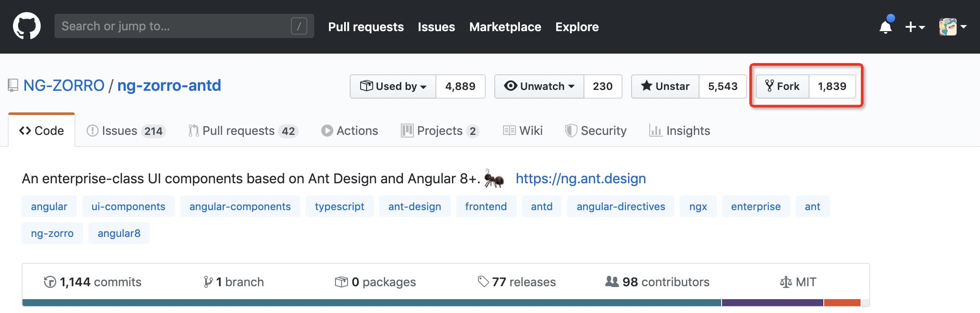Select the angular topic tag
Screen dimensions: 980x313
pos(49,207)
